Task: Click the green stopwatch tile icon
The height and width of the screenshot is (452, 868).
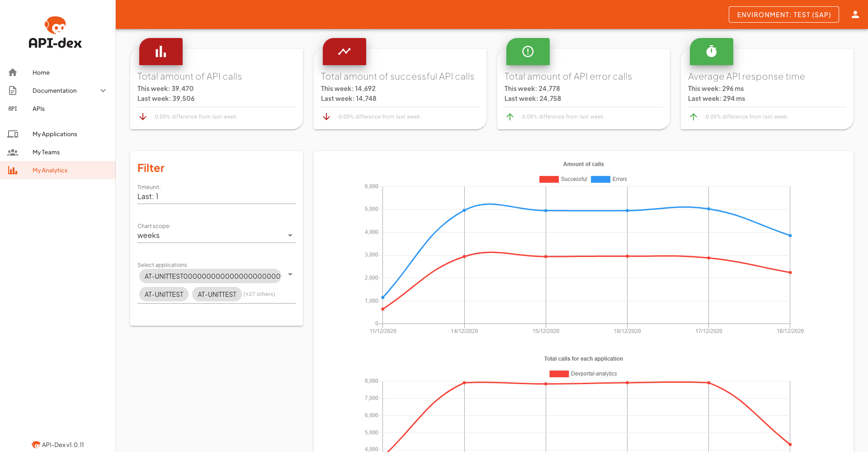Action: [712, 52]
